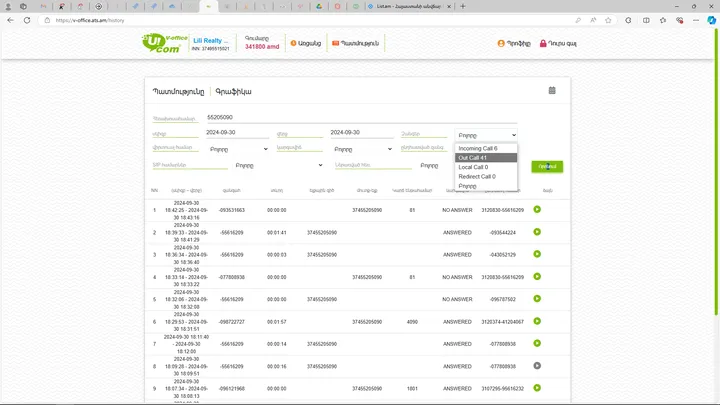Click the start date field 2024-09-30

tap(235, 132)
